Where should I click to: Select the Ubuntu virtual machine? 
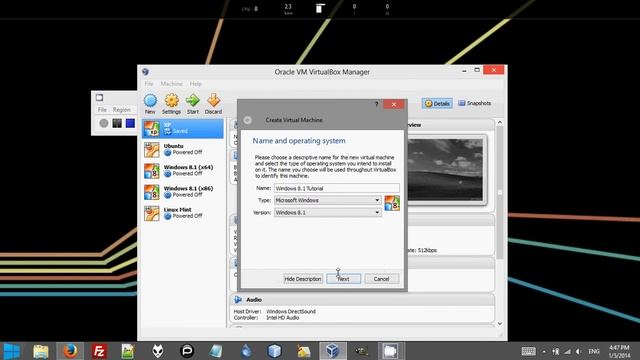point(183,149)
